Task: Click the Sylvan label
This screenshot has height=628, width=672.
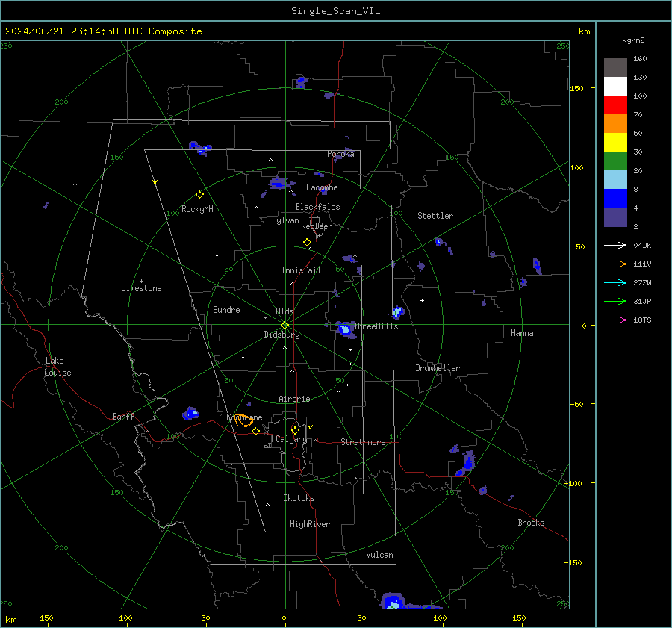Action: tap(285, 220)
